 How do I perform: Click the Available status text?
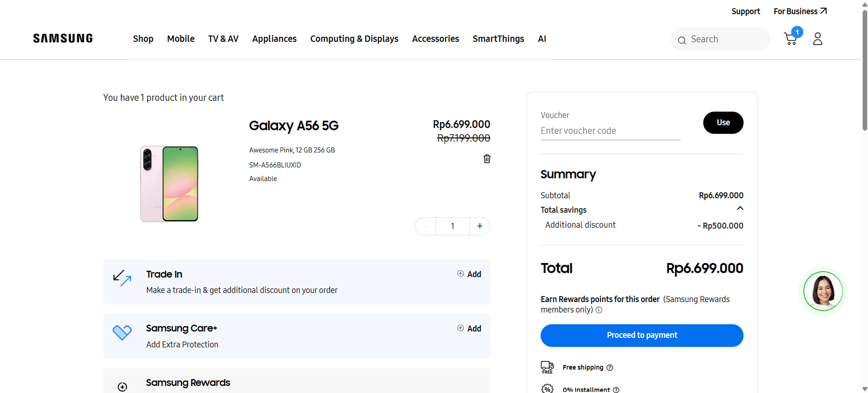pyautogui.click(x=263, y=179)
